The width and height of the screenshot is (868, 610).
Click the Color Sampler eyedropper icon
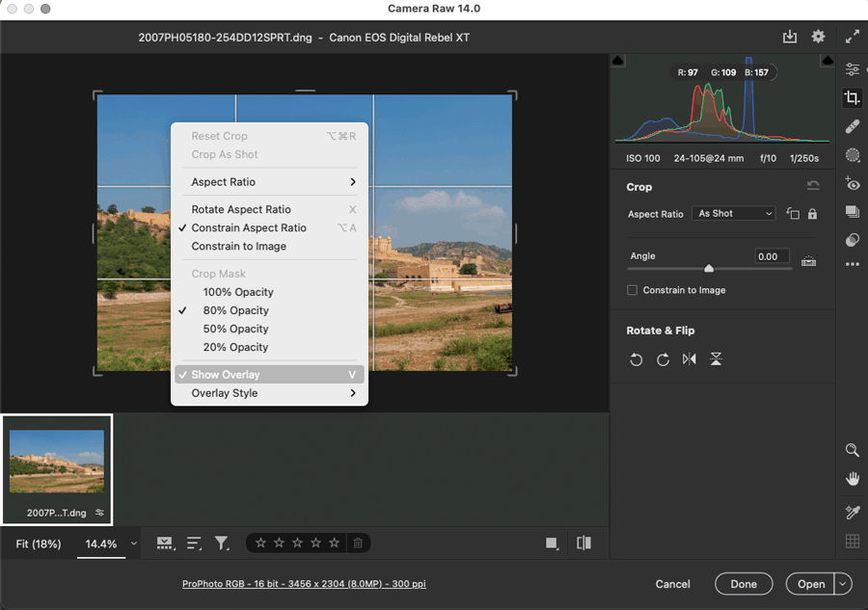point(852,508)
